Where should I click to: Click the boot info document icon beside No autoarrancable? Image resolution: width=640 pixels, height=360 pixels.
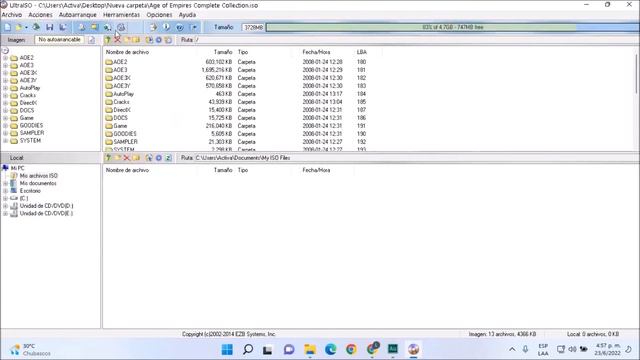[91, 40]
